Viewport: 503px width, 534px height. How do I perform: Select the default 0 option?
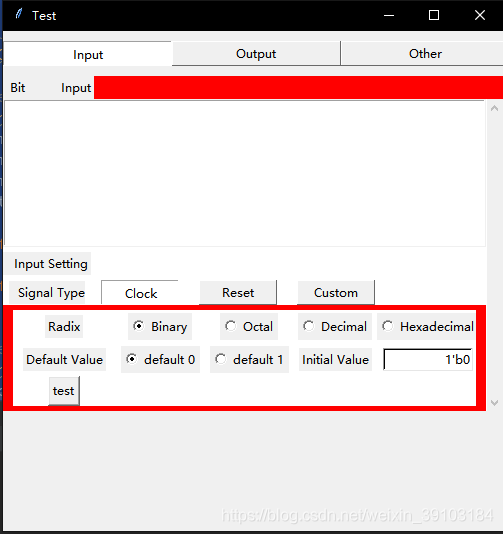click(x=160, y=360)
